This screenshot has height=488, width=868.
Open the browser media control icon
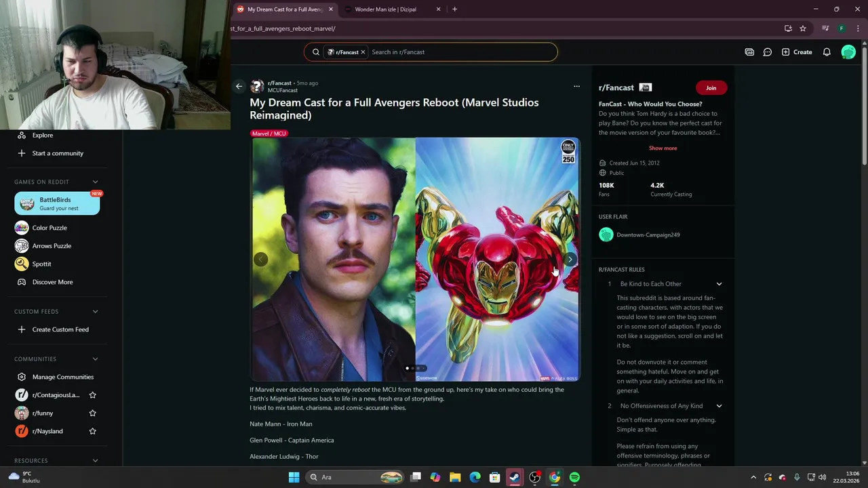tap(825, 28)
